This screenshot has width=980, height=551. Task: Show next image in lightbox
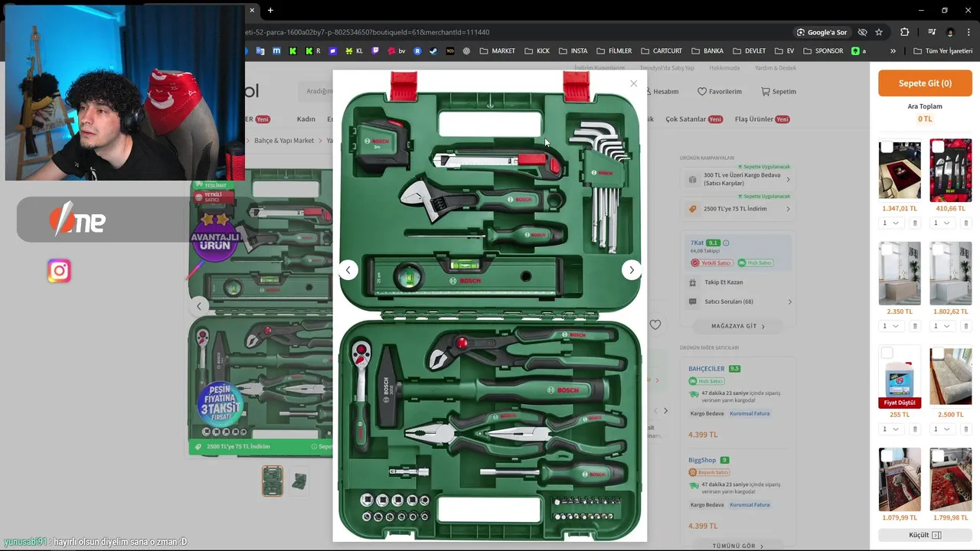coord(632,269)
